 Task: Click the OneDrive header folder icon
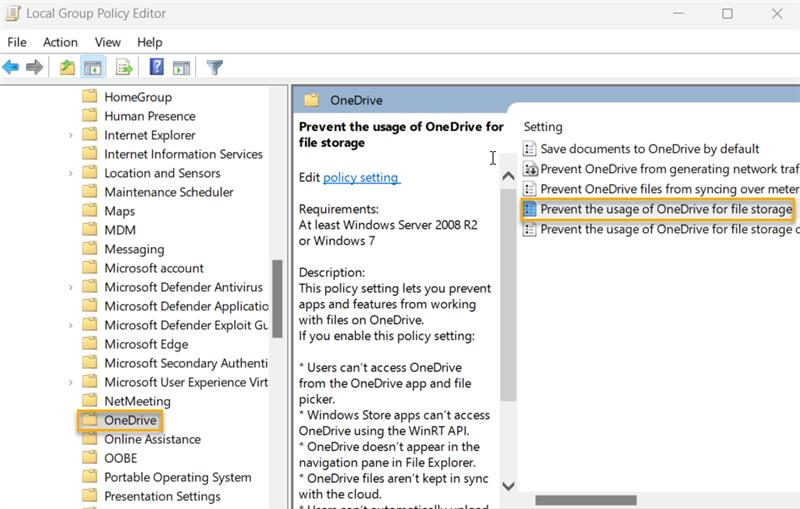coord(312,99)
